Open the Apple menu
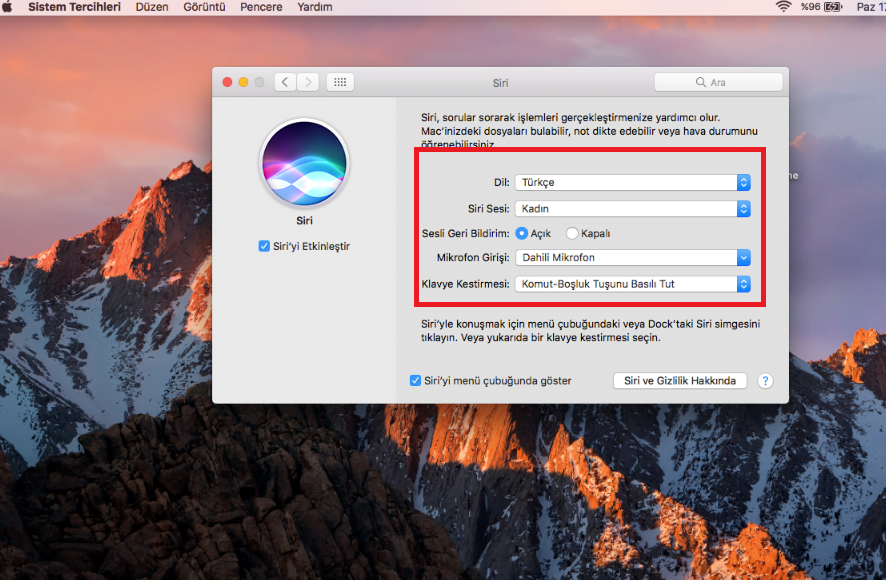 click(7, 7)
